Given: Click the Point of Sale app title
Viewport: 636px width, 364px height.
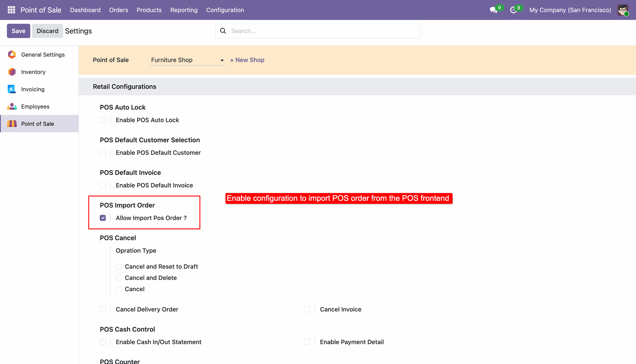Looking at the screenshot, I should click(x=41, y=10).
